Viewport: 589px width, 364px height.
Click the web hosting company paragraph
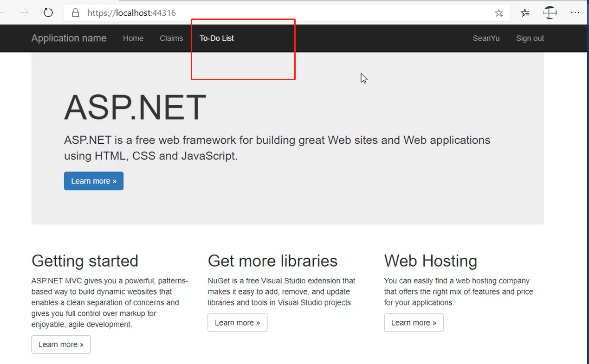point(459,292)
